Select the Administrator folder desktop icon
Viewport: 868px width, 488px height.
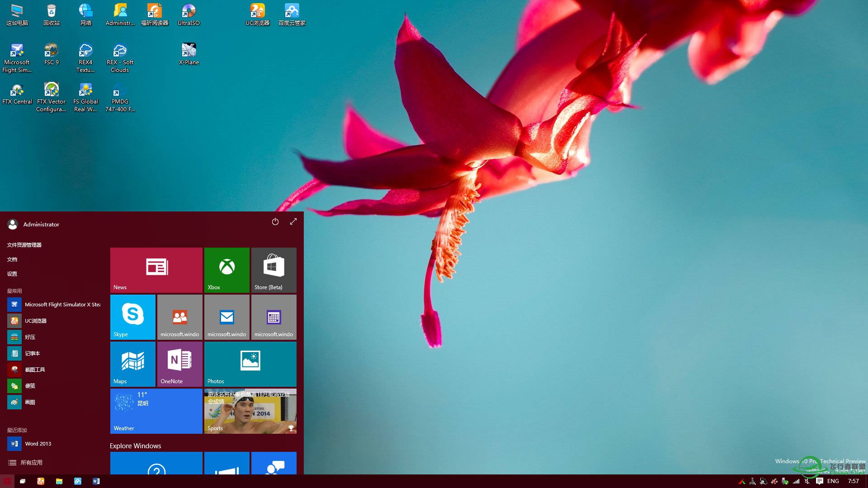(120, 15)
